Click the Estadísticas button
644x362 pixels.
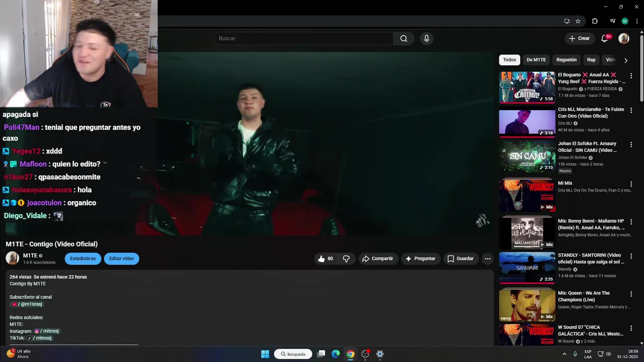(83, 258)
